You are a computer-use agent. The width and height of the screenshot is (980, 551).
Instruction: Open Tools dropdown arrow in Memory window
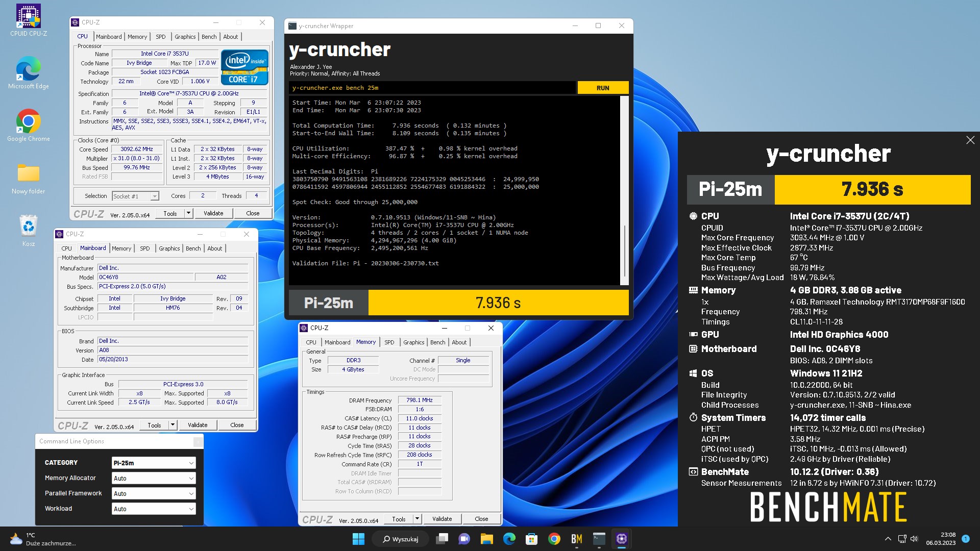417,519
